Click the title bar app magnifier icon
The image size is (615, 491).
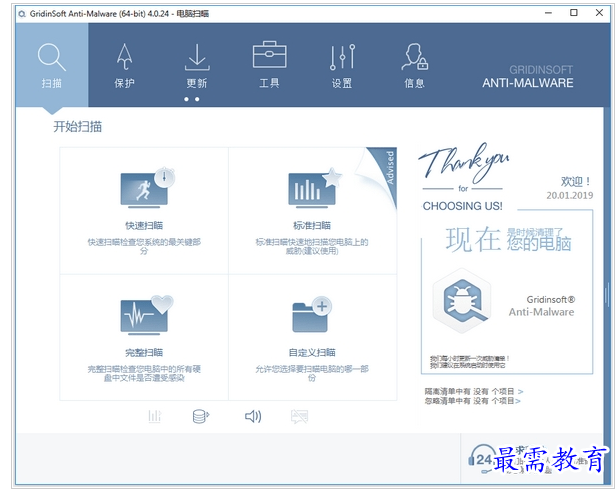click(x=22, y=14)
